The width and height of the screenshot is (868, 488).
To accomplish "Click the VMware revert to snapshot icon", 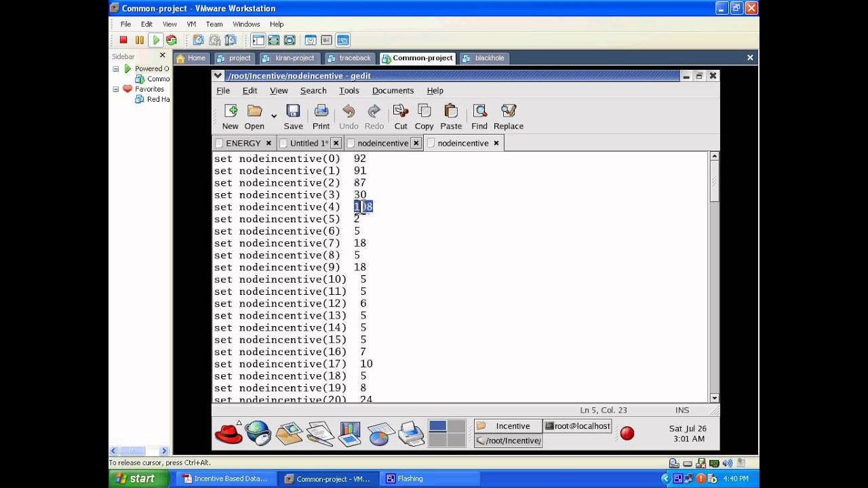I will 214,40.
